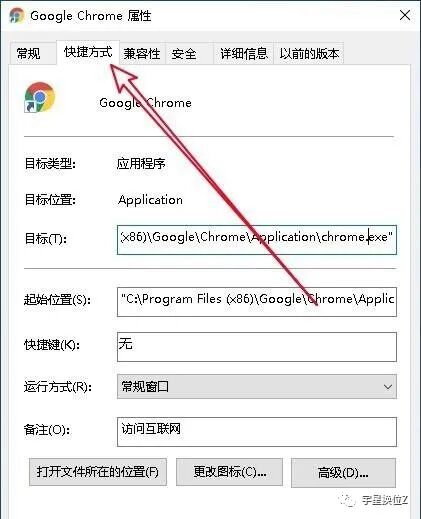Select the 快捷方式 tab

pyautogui.click(x=88, y=52)
